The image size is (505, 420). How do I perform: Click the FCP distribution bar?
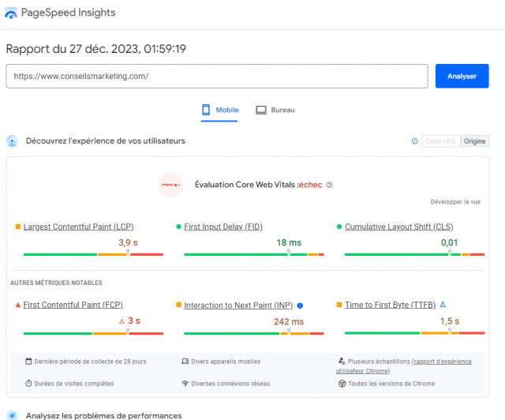93,334
